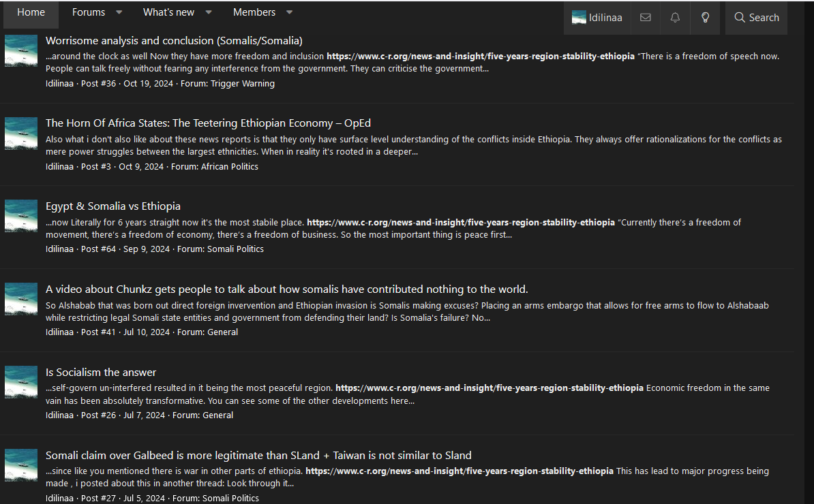Screen dimensions: 814x504
Task: Open Idilinaa account menu in navbar
Action: pyautogui.click(x=597, y=18)
